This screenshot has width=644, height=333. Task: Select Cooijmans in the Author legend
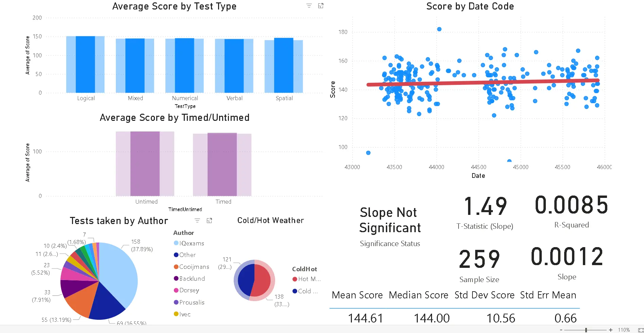pos(194,267)
